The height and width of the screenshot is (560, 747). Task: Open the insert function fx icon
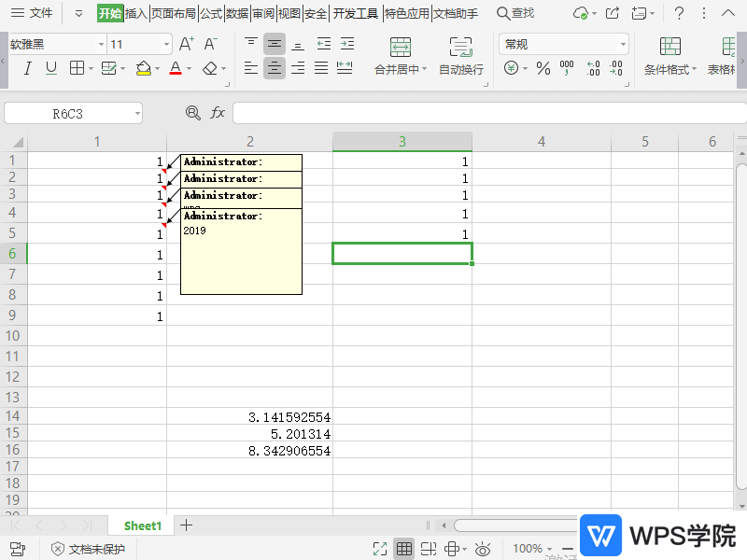tap(218, 113)
